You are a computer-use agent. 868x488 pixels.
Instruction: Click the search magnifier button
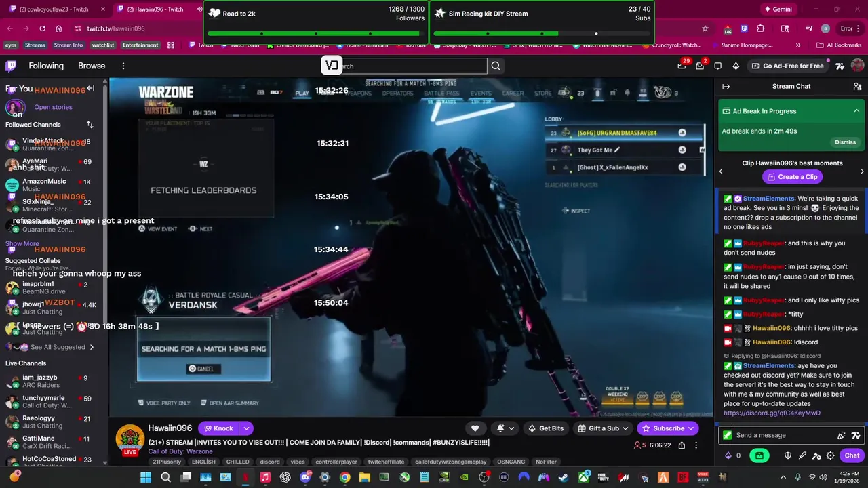(496, 66)
